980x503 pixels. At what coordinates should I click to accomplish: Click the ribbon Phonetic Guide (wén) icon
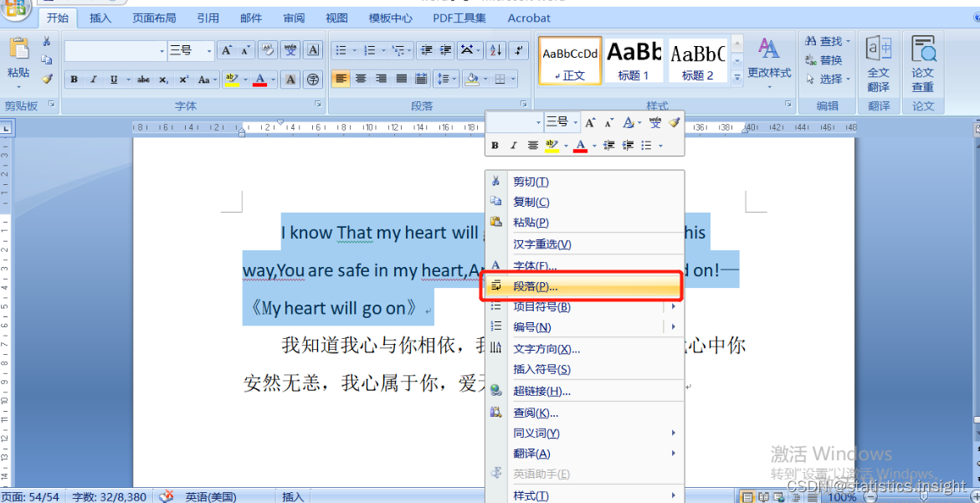coord(290,50)
